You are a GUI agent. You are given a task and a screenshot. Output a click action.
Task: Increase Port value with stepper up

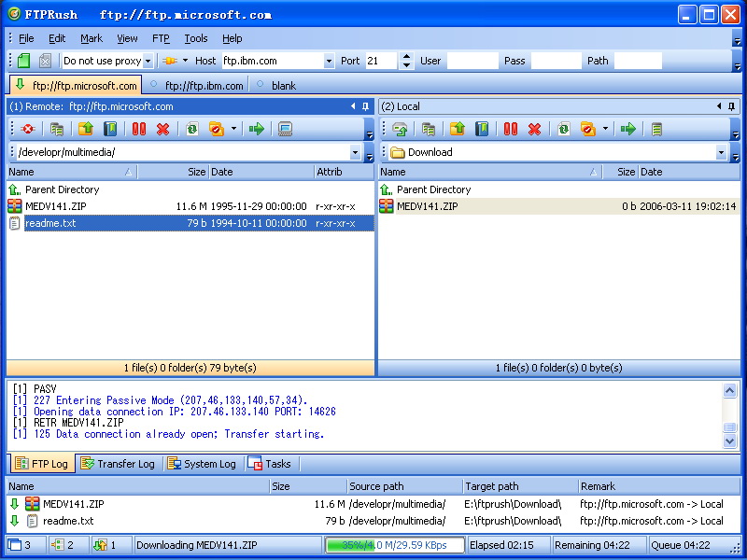(x=406, y=57)
